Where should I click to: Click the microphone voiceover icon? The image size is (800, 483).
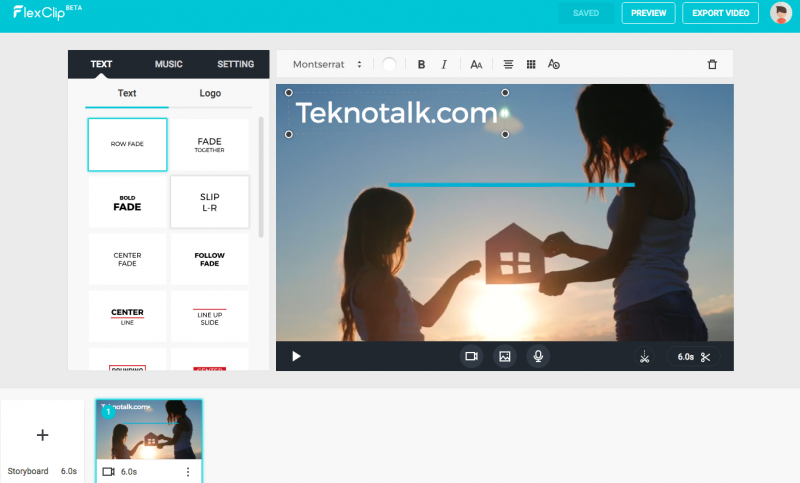538,356
